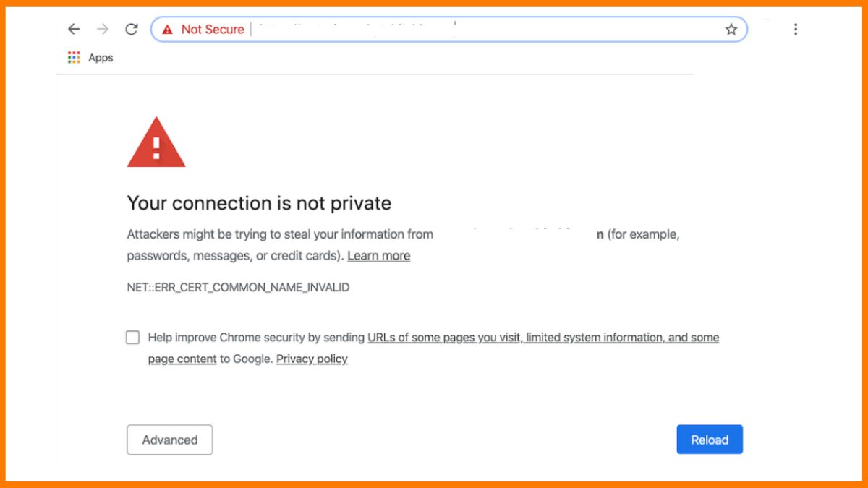Screen dimensions: 868x488
Task: Click the 'page content' link text
Action: click(x=182, y=359)
